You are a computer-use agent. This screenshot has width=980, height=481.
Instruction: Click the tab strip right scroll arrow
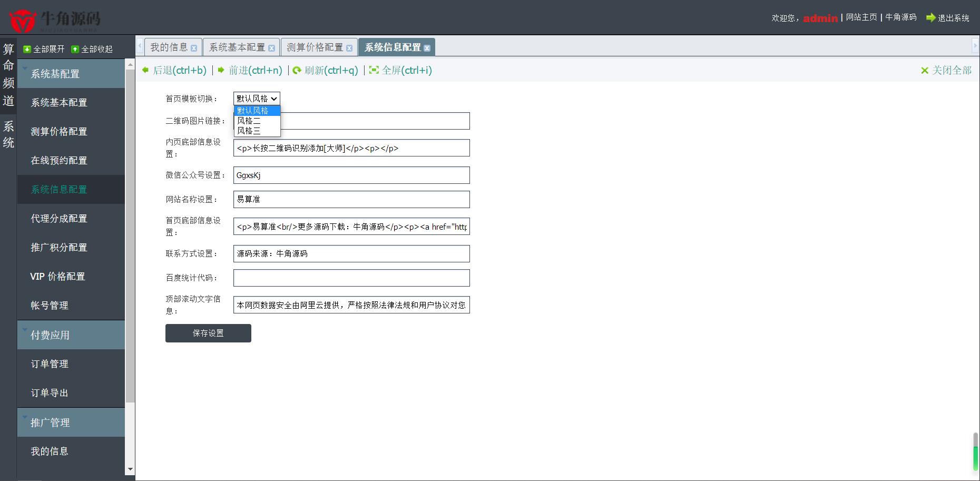click(x=975, y=46)
